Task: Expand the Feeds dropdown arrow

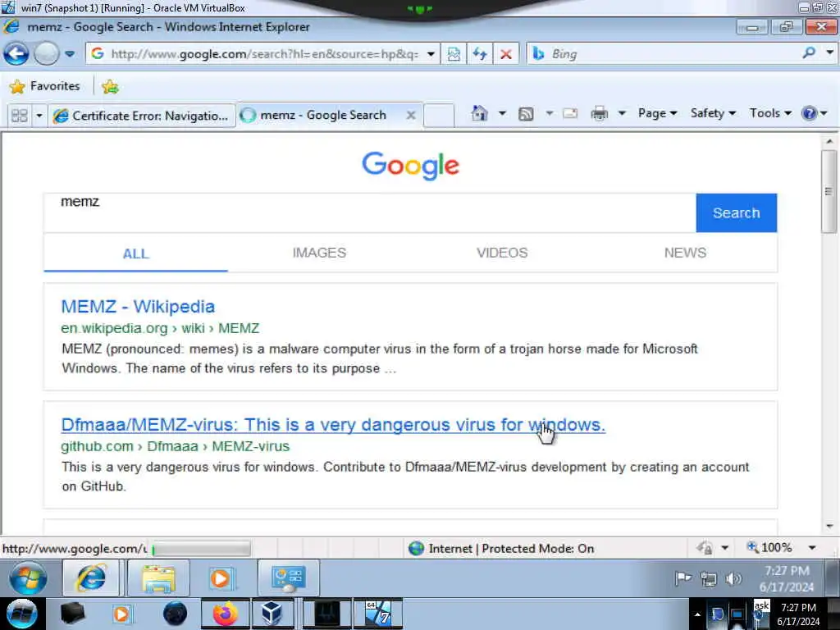Action: click(549, 113)
